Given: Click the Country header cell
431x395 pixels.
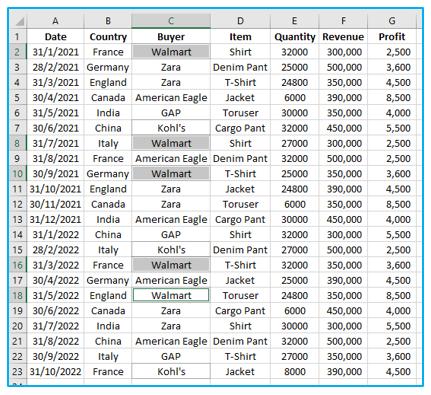Looking at the screenshot, I should (x=108, y=37).
